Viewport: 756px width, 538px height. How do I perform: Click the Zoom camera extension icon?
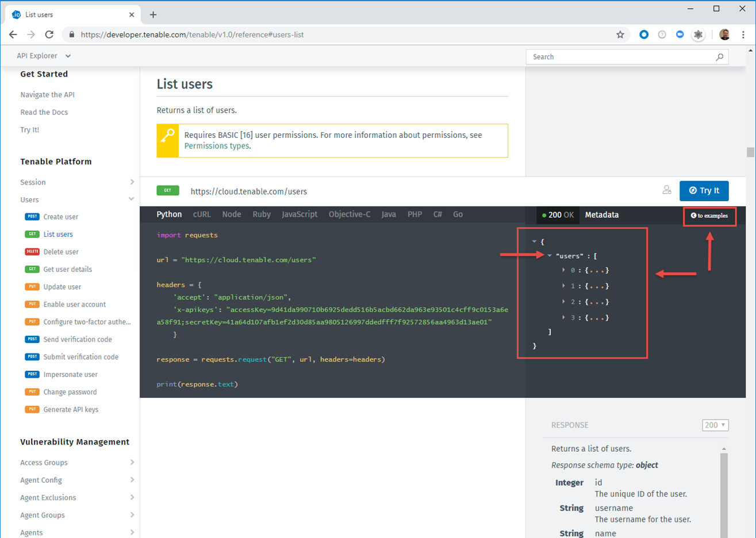pos(680,34)
